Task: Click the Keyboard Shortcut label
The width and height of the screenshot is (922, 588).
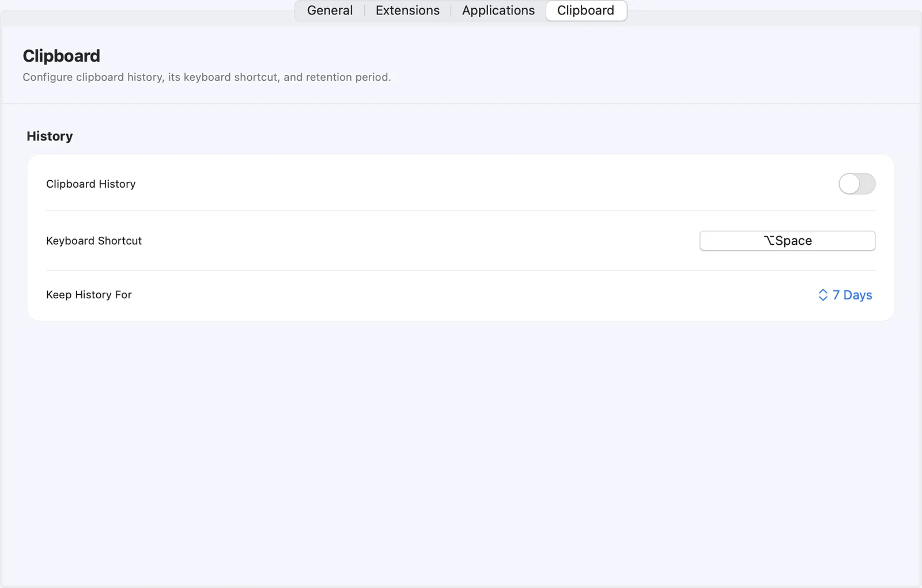Action: tap(94, 241)
